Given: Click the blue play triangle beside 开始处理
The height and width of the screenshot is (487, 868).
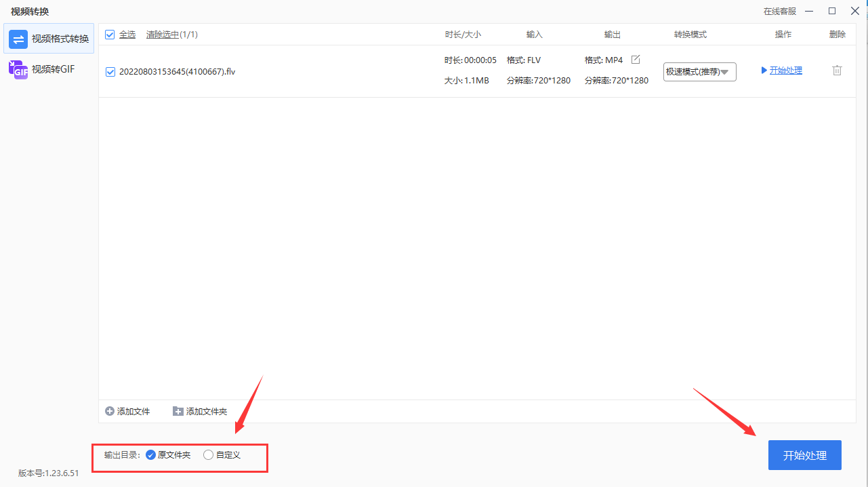Looking at the screenshot, I should coord(764,71).
